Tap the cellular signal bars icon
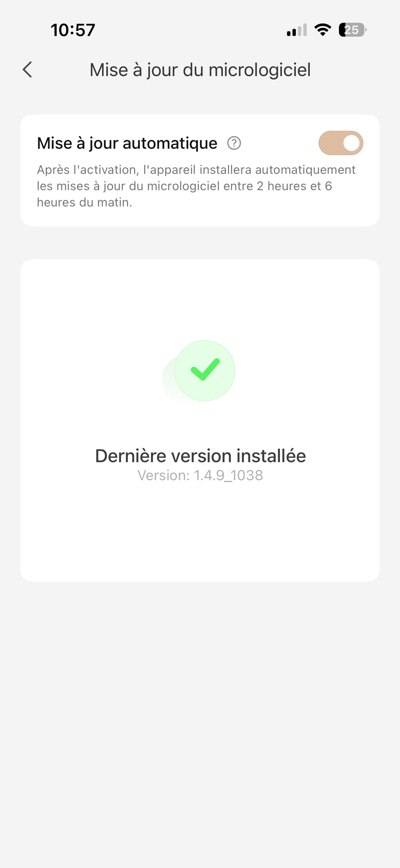This screenshot has width=400, height=868. pos(297,30)
